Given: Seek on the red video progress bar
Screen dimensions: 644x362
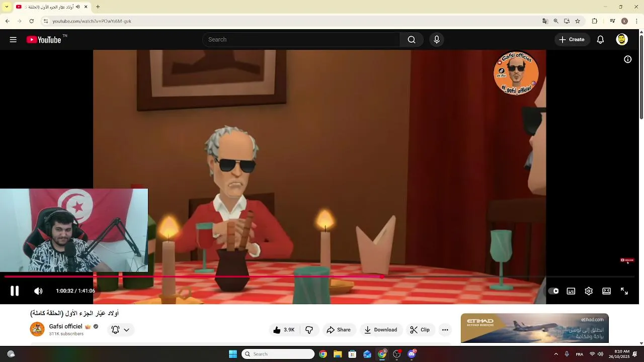Looking at the screenshot, I should coord(319,277).
